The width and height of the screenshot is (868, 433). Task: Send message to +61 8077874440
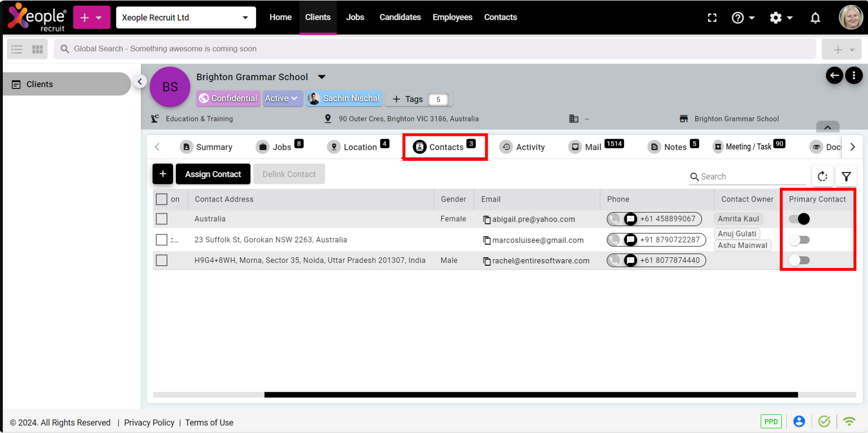[x=631, y=260]
